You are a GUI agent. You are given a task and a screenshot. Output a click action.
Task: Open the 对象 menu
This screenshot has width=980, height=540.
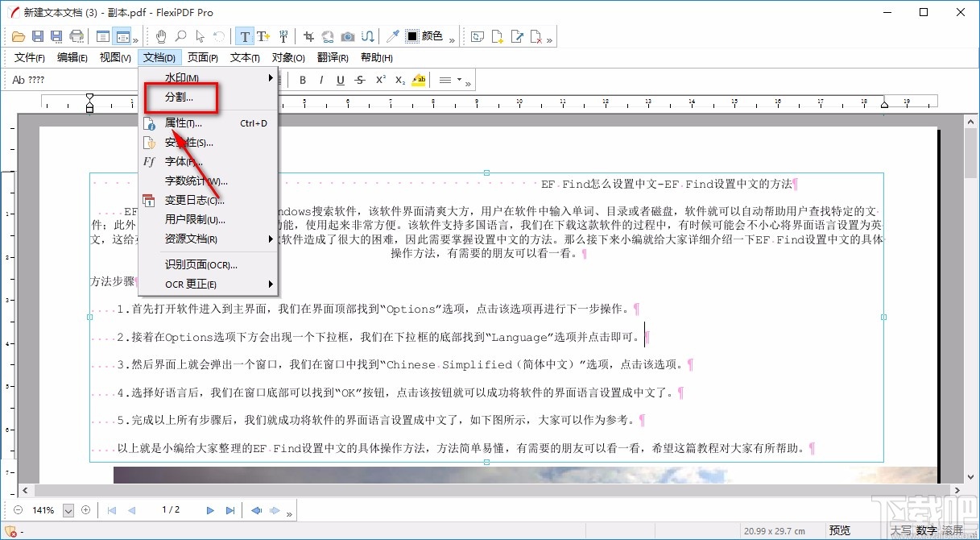pyautogui.click(x=288, y=57)
